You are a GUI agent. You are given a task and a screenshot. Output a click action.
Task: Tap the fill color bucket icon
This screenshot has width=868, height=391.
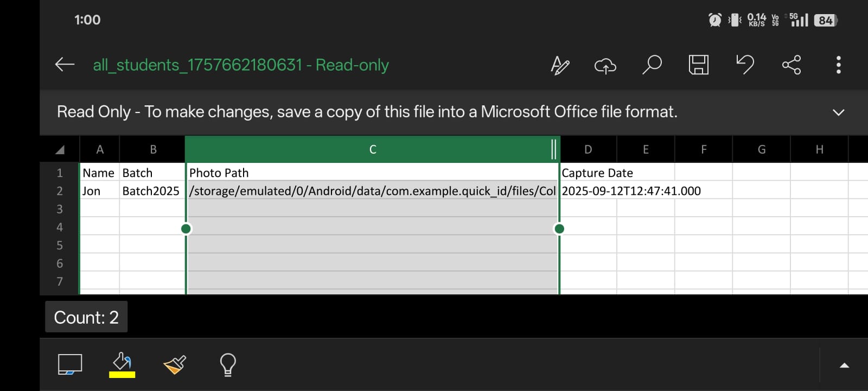pos(122,364)
